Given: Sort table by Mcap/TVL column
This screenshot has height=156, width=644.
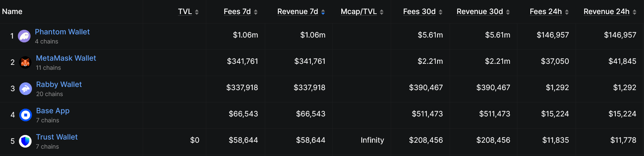Looking at the screenshot, I should tap(358, 12).
